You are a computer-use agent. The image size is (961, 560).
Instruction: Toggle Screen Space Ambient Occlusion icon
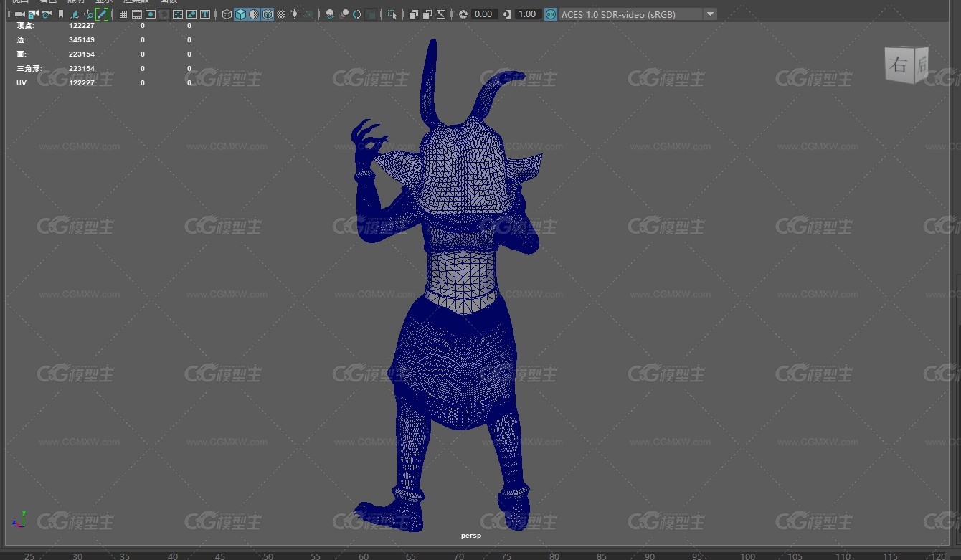(330, 14)
